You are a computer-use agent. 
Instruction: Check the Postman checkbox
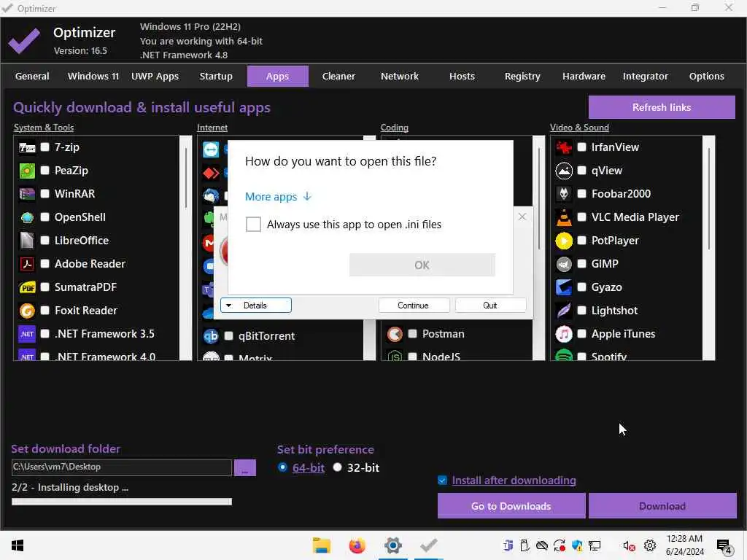413,334
